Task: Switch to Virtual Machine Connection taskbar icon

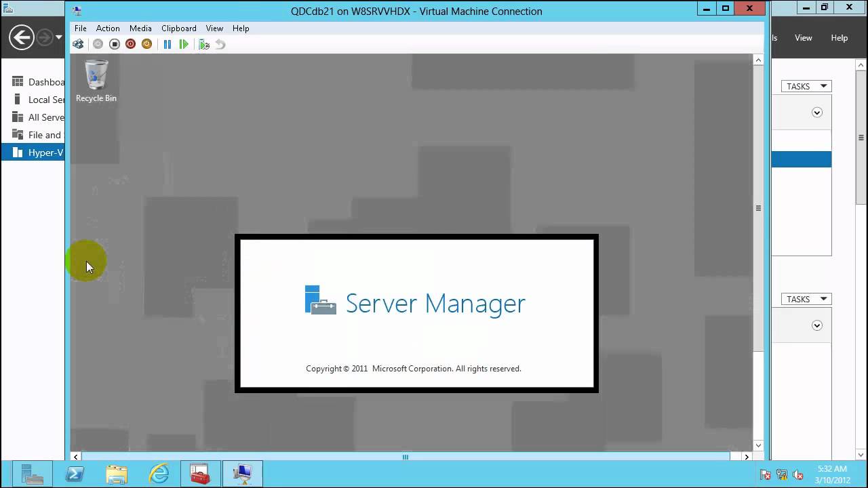Action: pyautogui.click(x=242, y=474)
